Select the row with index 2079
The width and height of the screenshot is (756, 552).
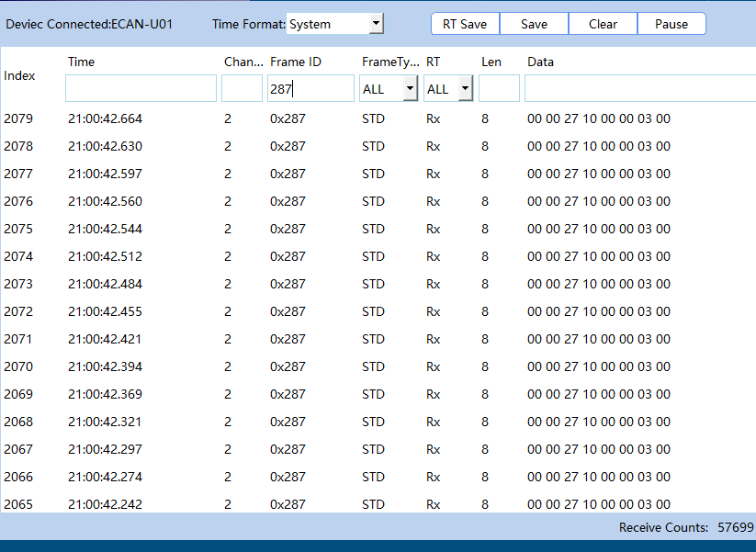[17, 118]
